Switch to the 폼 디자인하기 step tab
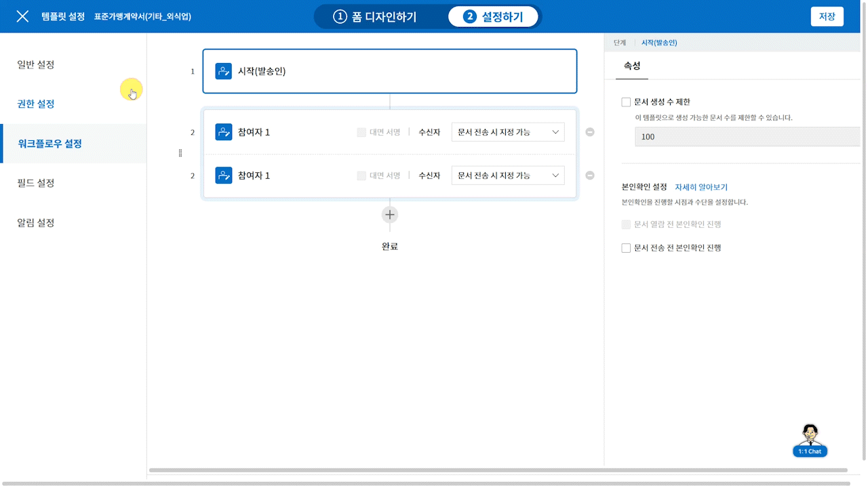 click(375, 17)
